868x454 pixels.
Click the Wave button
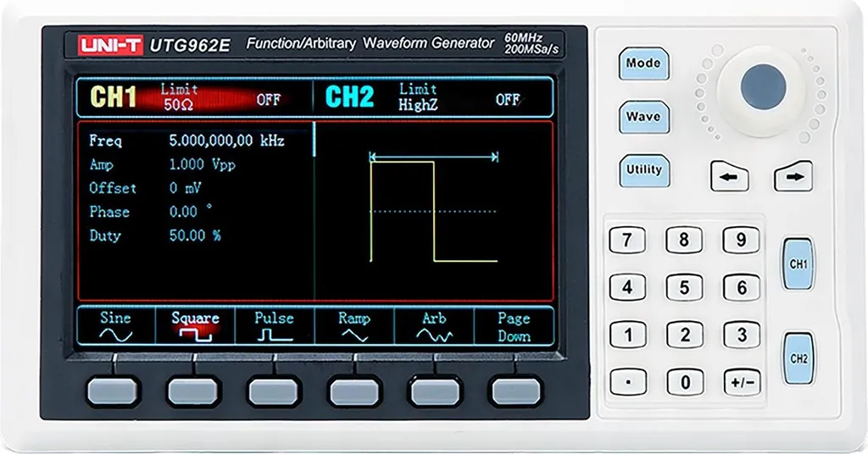pyautogui.click(x=644, y=117)
